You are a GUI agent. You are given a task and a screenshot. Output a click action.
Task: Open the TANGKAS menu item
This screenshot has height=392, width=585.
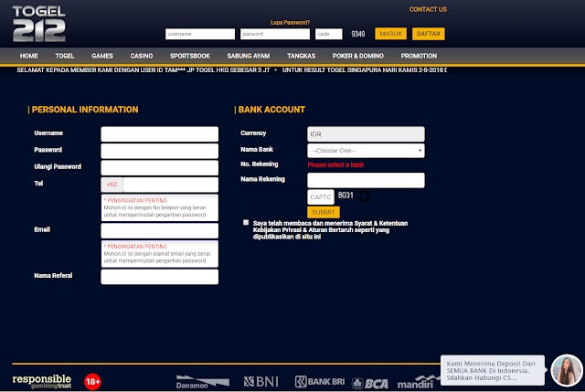coord(301,56)
